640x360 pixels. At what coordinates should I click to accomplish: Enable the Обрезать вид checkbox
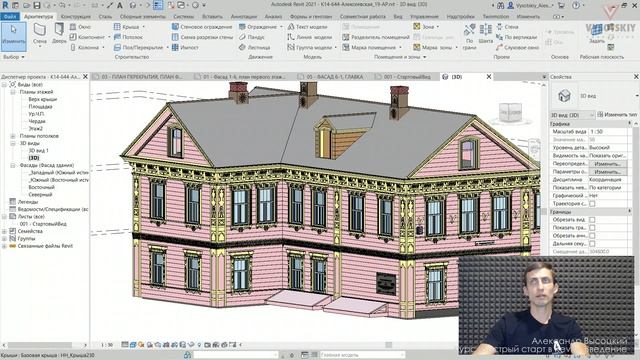592,220
